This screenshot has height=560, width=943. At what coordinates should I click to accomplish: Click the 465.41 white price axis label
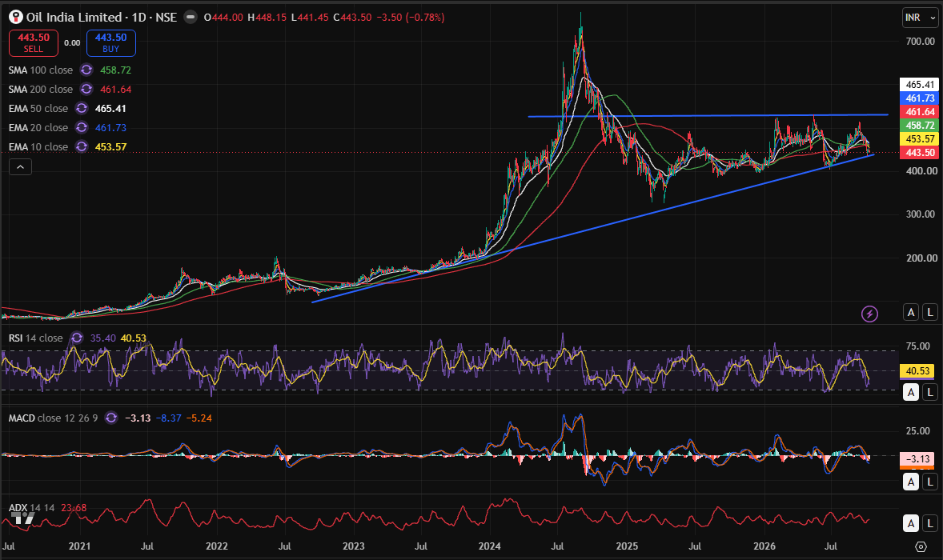click(920, 84)
